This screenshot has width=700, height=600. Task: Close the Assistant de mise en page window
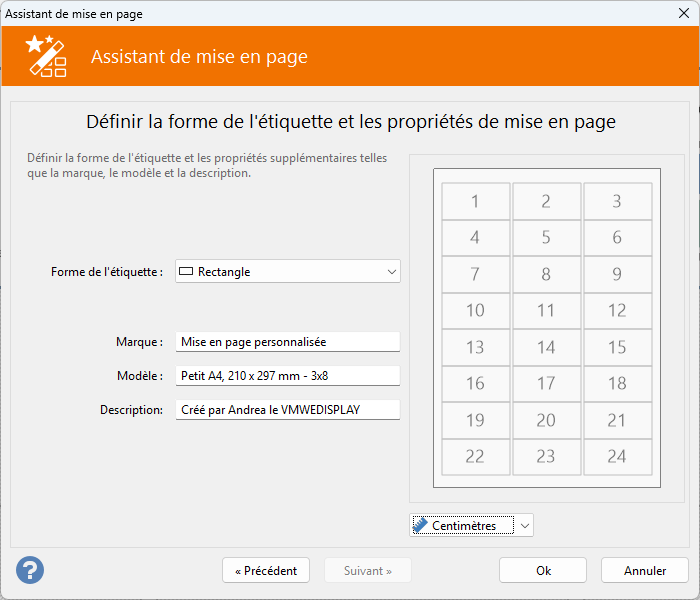coord(683,13)
